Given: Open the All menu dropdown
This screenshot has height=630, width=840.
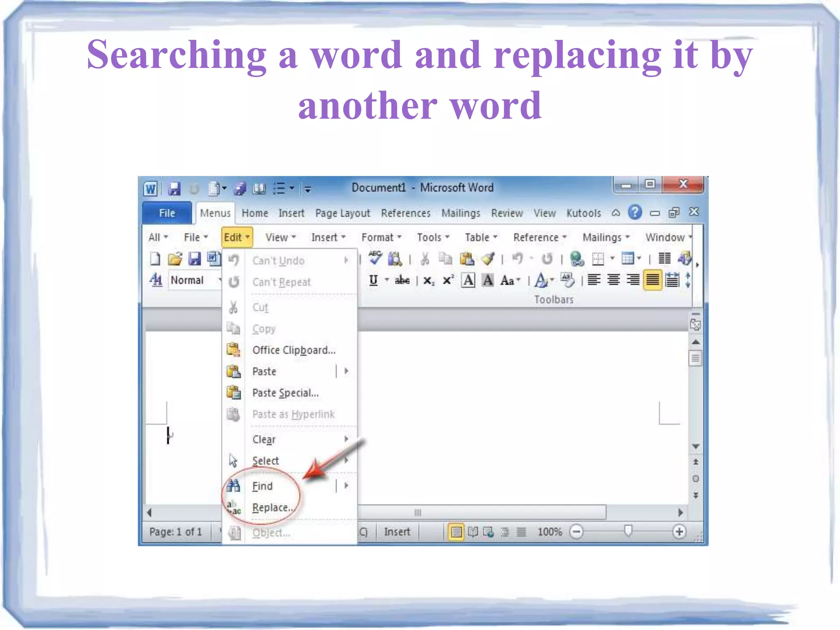Looking at the screenshot, I should [158, 237].
